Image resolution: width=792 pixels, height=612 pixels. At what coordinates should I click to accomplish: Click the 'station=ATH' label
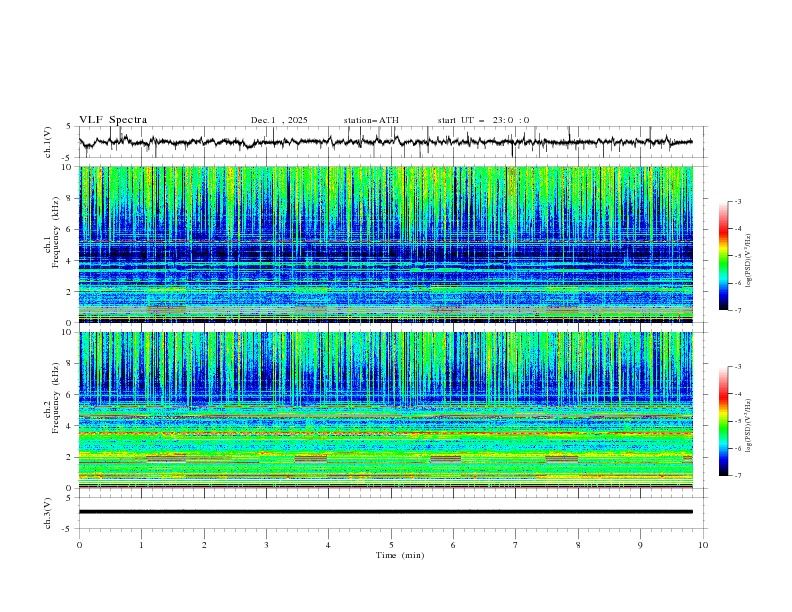(x=371, y=120)
